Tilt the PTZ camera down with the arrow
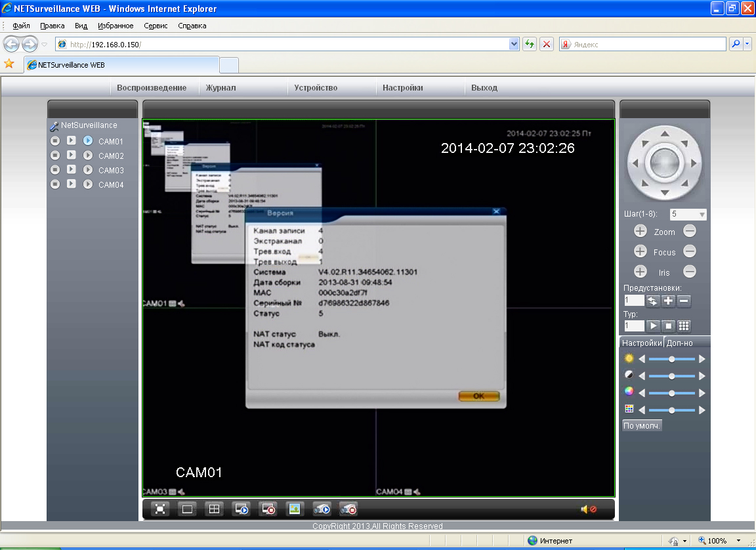Image resolution: width=756 pixels, height=550 pixels. [665, 193]
